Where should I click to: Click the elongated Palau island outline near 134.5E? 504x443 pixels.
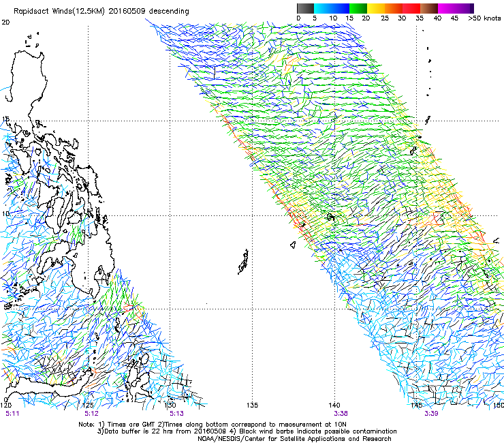point(243,262)
